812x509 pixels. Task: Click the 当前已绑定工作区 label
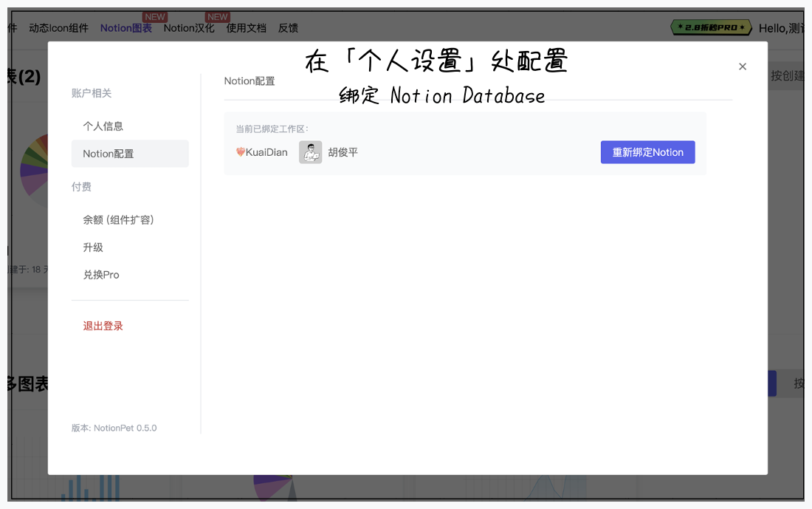pyautogui.click(x=272, y=129)
